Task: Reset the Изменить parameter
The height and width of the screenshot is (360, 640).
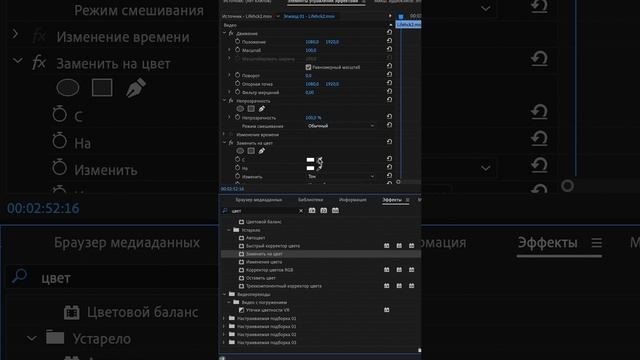Action: (x=389, y=176)
